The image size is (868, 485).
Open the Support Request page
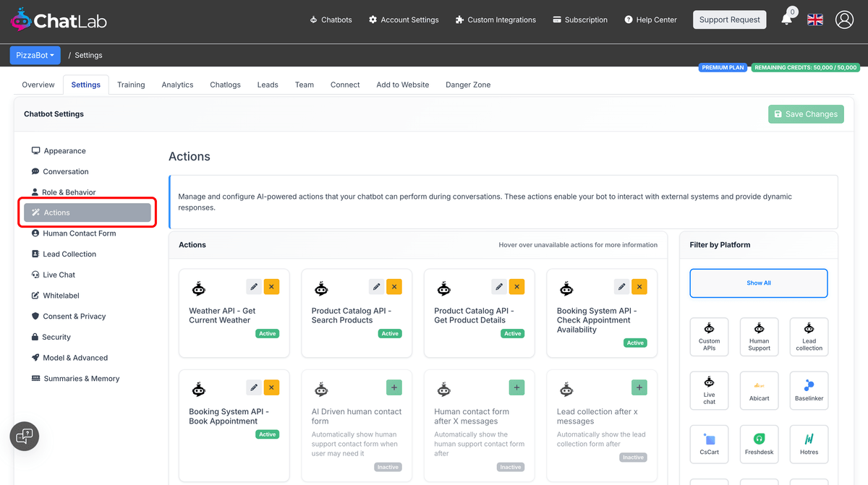pos(729,20)
